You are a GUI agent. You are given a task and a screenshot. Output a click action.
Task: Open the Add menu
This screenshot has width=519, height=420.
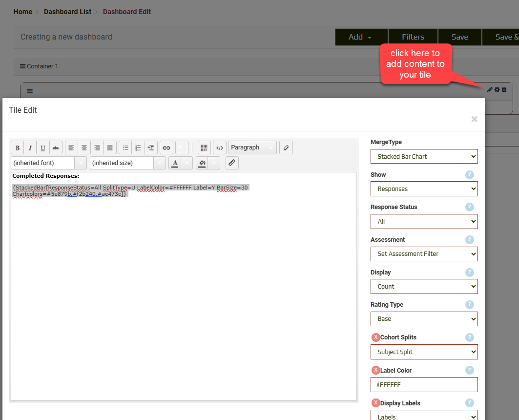tap(361, 37)
